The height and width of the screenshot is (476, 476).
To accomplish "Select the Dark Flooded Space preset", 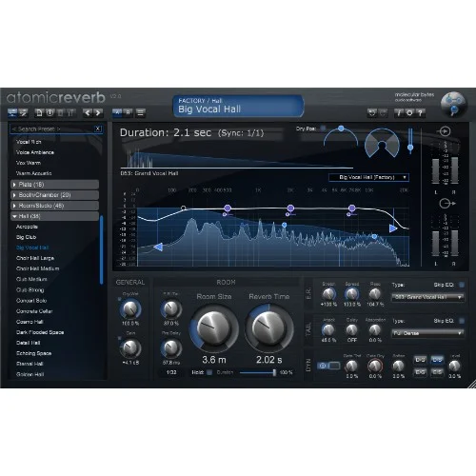I will pyautogui.click(x=40, y=332).
